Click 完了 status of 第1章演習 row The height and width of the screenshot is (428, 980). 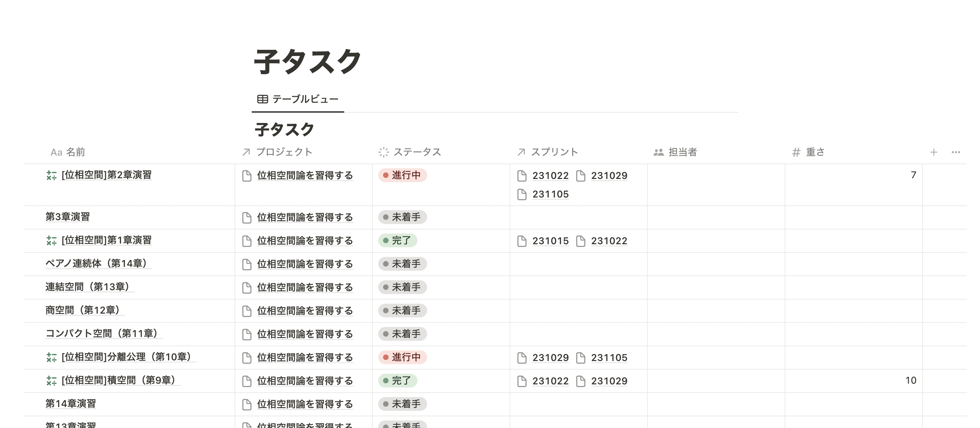(398, 240)
